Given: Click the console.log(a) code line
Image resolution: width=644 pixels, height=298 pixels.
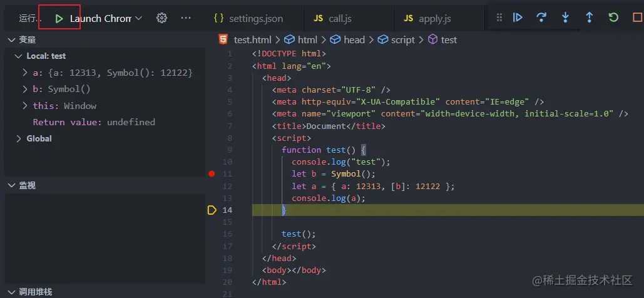Looking at the screenshot, I should coord(329,198).
